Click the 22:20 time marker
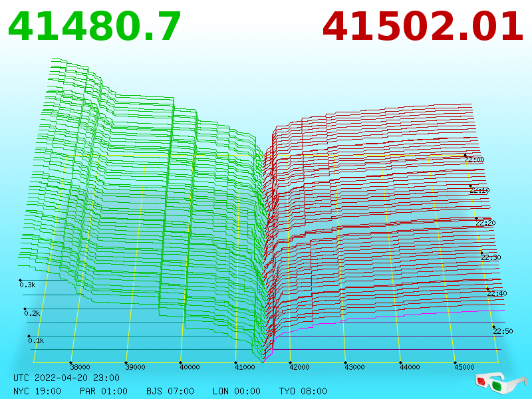 485,223
